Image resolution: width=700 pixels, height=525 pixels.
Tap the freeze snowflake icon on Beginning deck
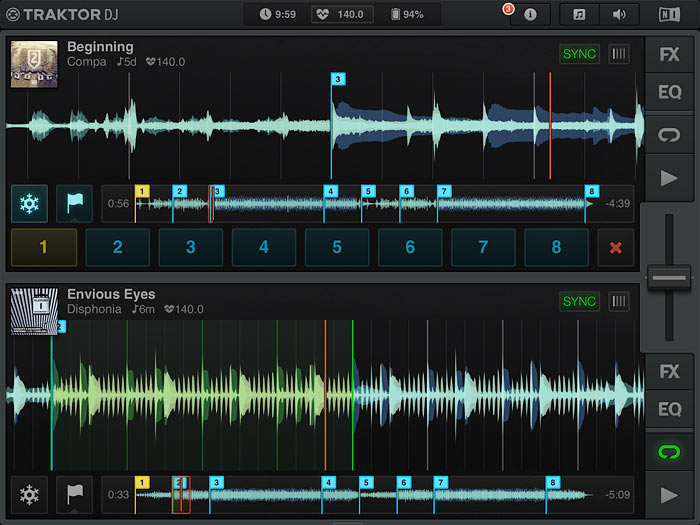29,203
